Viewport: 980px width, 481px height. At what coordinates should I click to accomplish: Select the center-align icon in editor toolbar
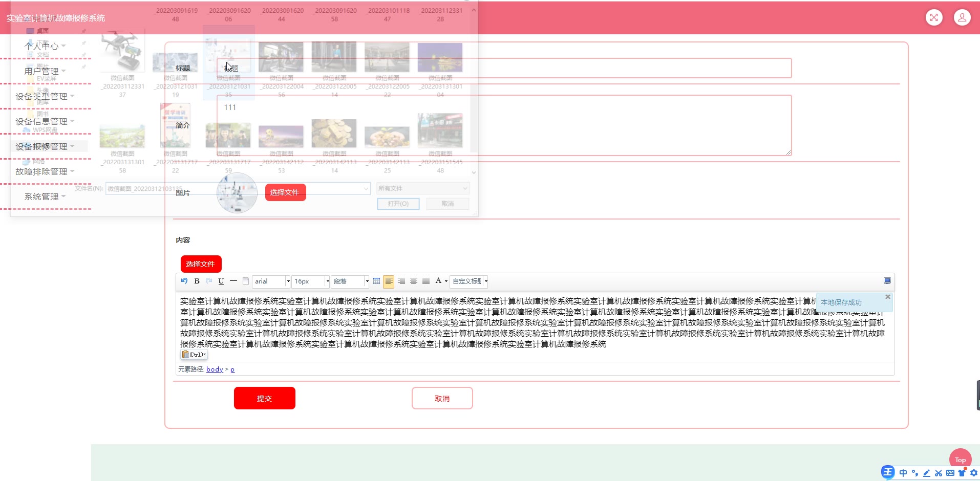tap(414, 281)
